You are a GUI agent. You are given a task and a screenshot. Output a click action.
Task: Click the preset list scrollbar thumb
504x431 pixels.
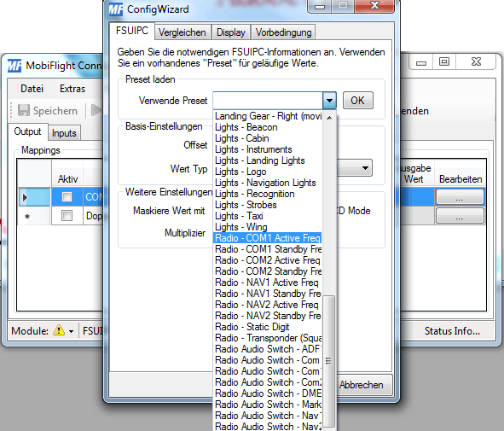328,361
